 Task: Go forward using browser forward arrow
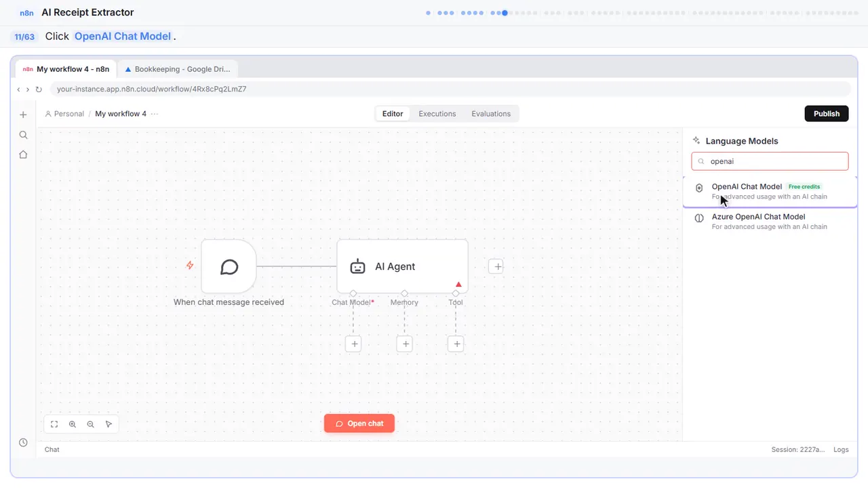[28, 89]
